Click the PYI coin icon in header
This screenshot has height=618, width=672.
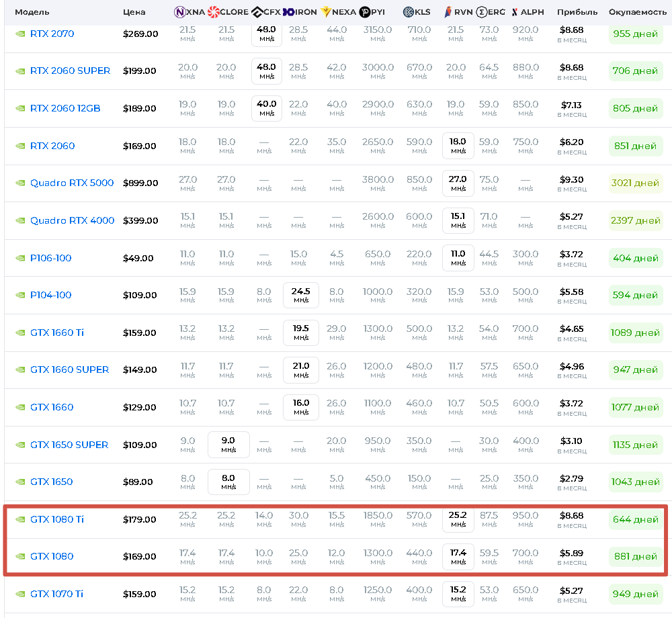[x=365, y=12]
